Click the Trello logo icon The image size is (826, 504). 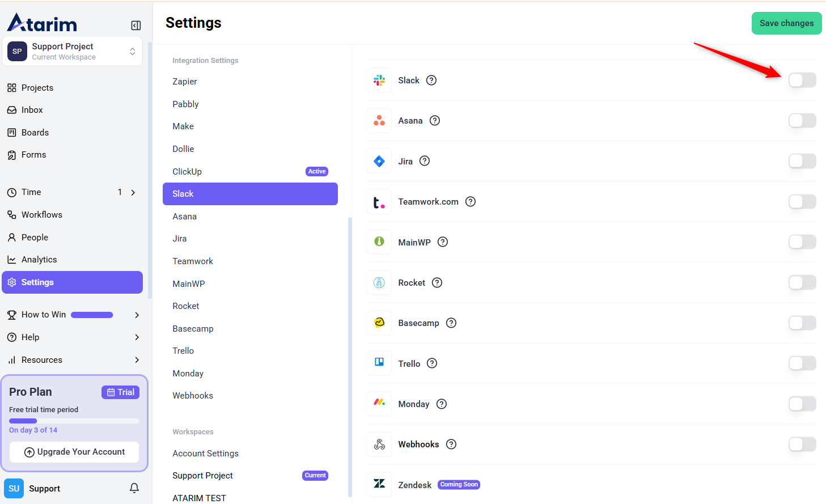[x=379, y=363]
